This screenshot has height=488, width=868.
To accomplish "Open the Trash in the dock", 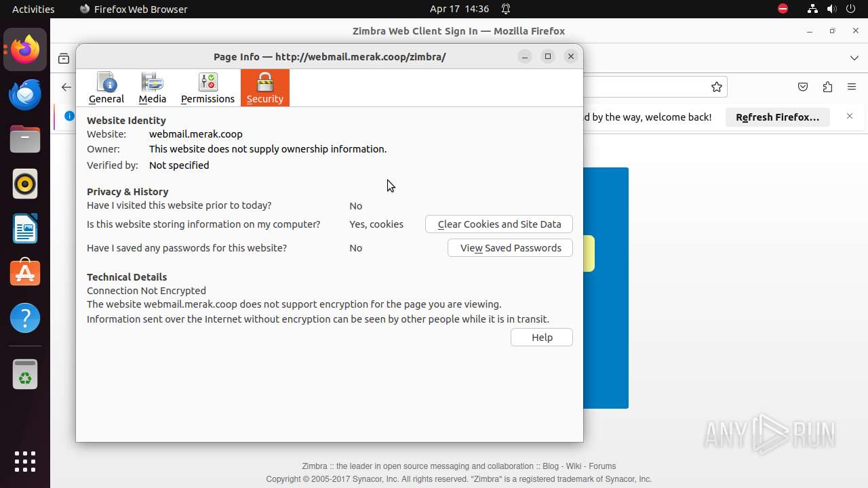I will click(x=25, y=374).
